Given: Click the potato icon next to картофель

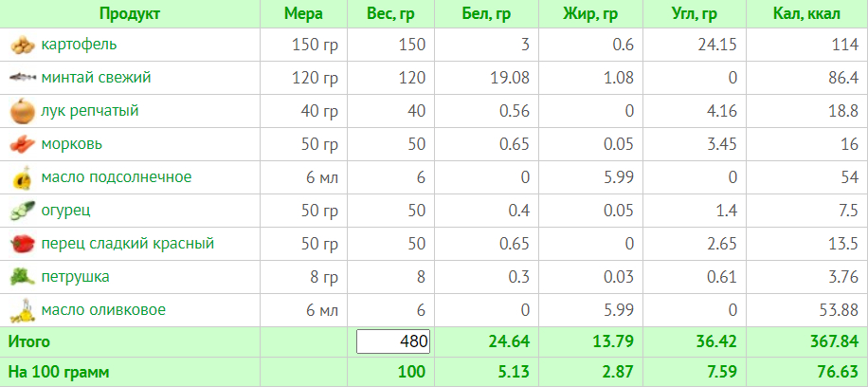Looking at the screenshot, I should tap(22, 46).
